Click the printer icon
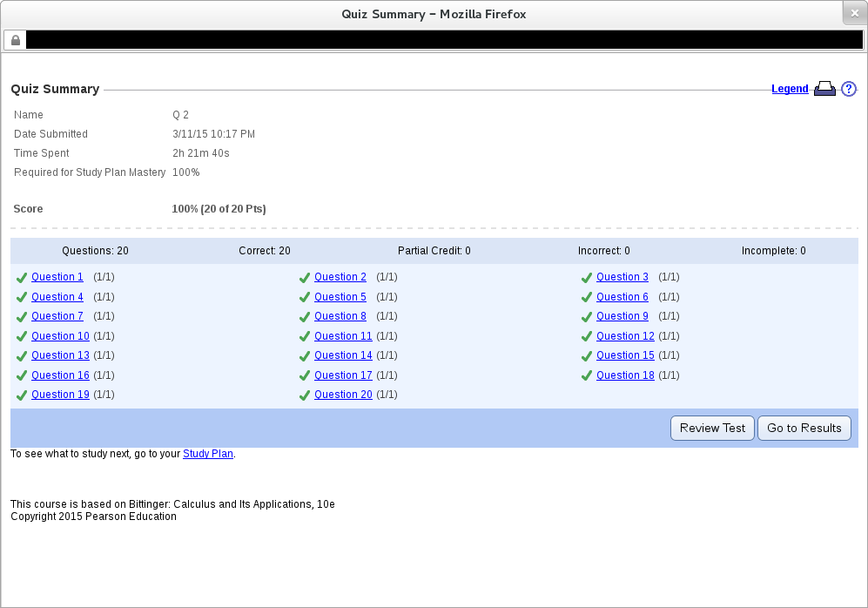The image size is (868, 608). coord(824,89)
